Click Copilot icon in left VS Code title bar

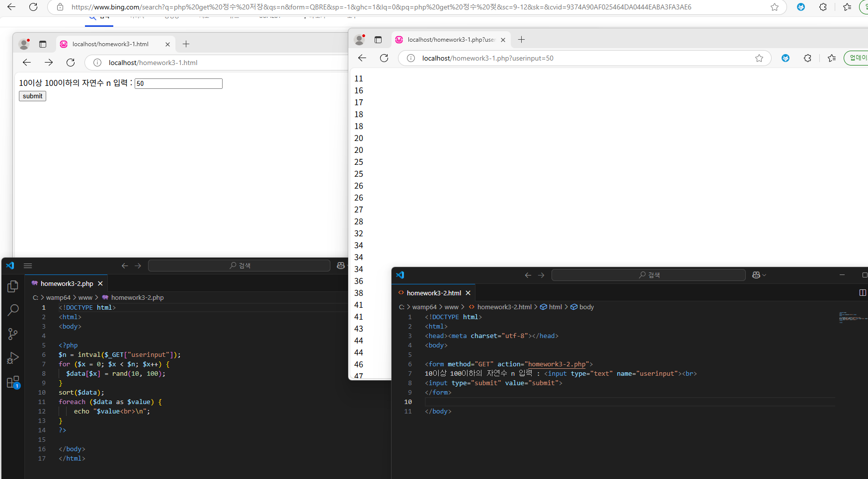coord(341,266)
